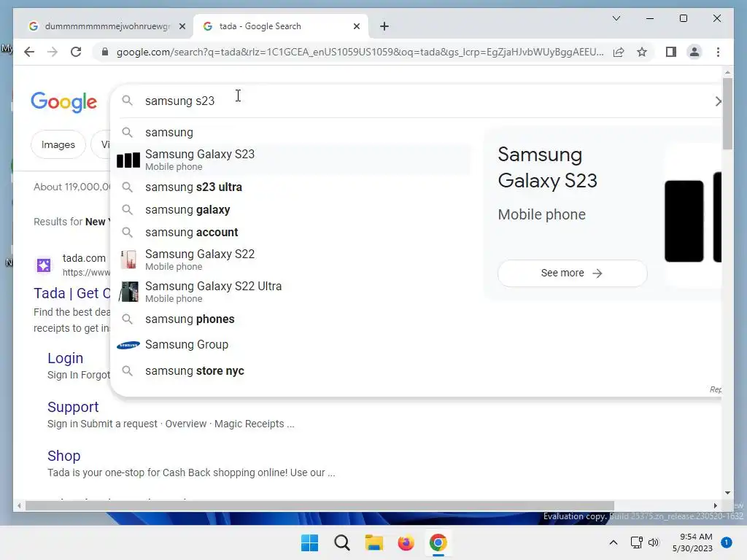Screen dimensions: 747x560
Task: Open the clock showing 9:54 AM
Action: click(x=692, y=542)
